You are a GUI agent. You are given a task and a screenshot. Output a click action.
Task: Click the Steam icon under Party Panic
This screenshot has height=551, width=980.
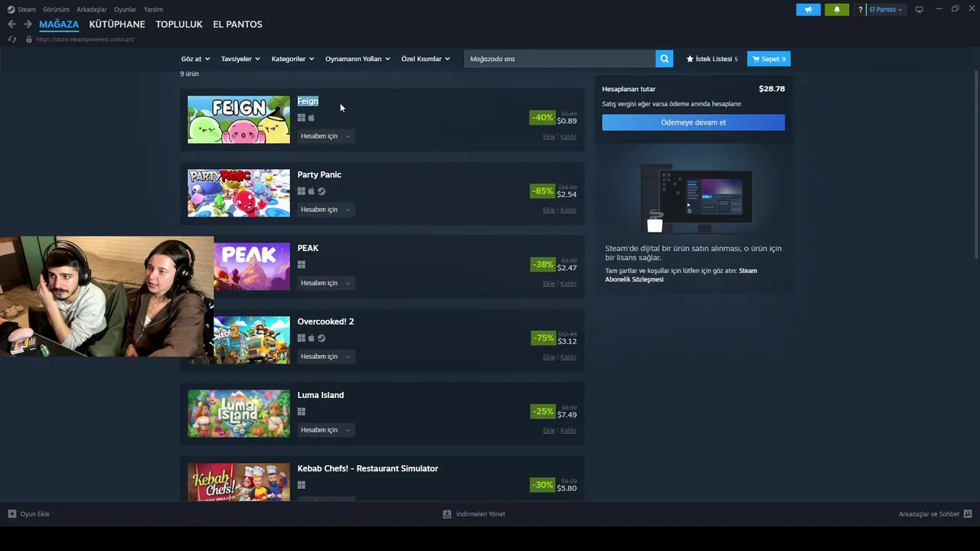pos(322,191)
